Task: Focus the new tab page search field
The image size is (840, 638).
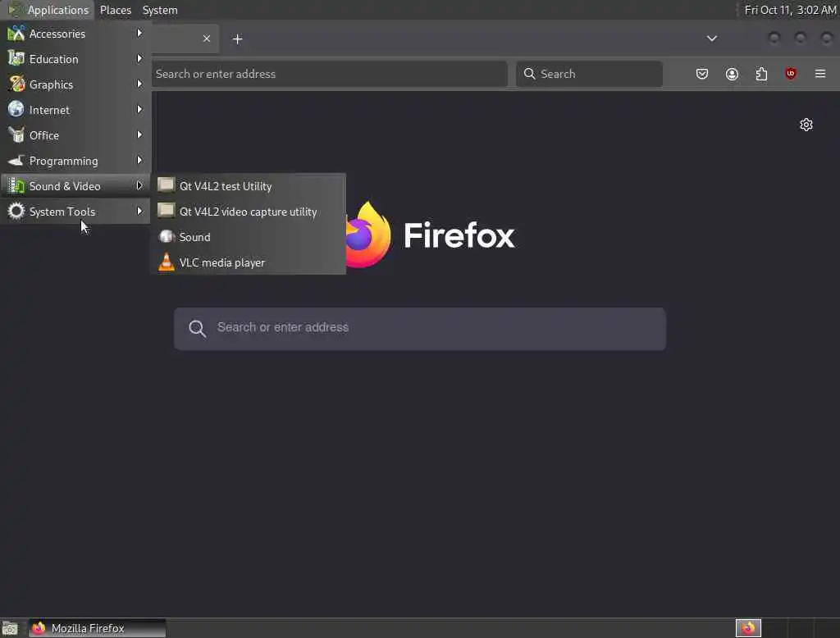Action: (420, 328)
